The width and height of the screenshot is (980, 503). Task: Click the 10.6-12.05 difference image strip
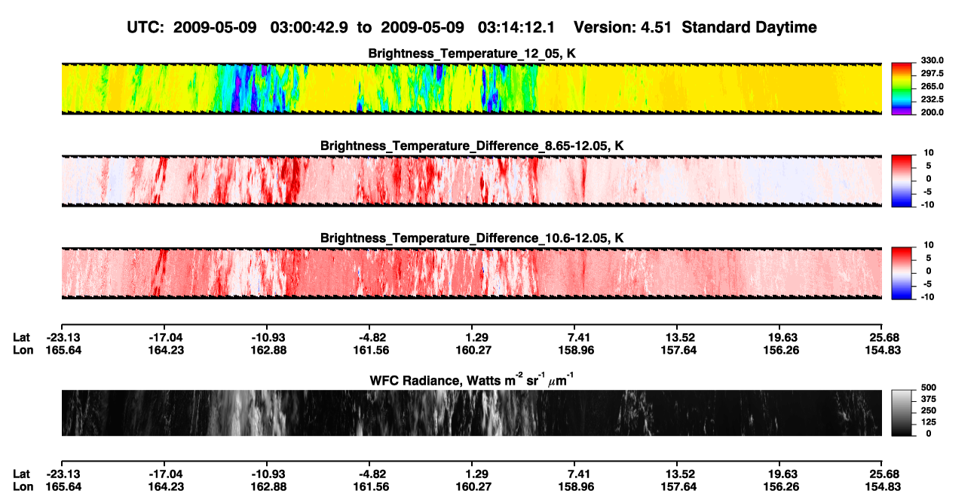tap(472, 273)
